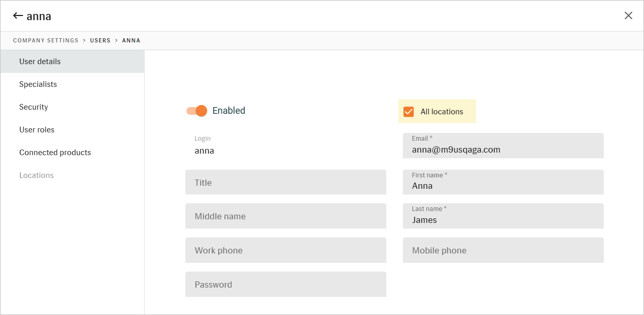The image size is (644, 315).
Task: Focus the Title input field
Action: point(286,182)
